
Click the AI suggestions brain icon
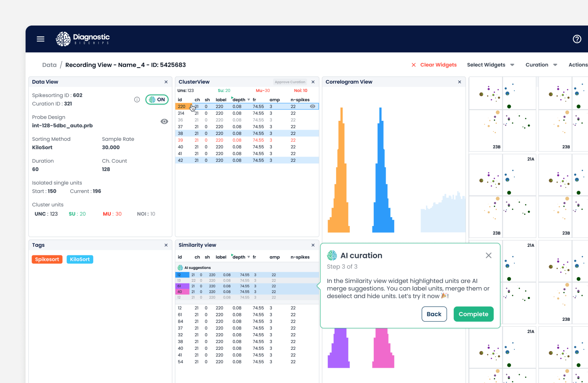pyautogui.click(x=180, y=268)
